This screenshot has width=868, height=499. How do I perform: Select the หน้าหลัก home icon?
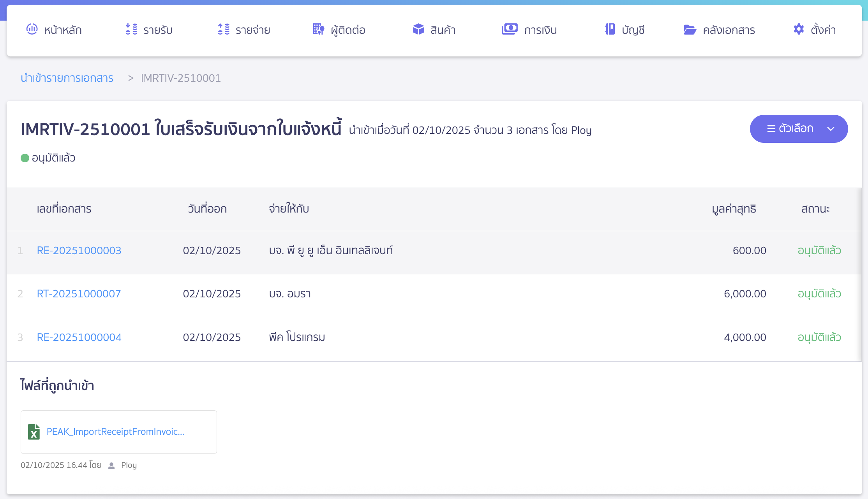33,29
